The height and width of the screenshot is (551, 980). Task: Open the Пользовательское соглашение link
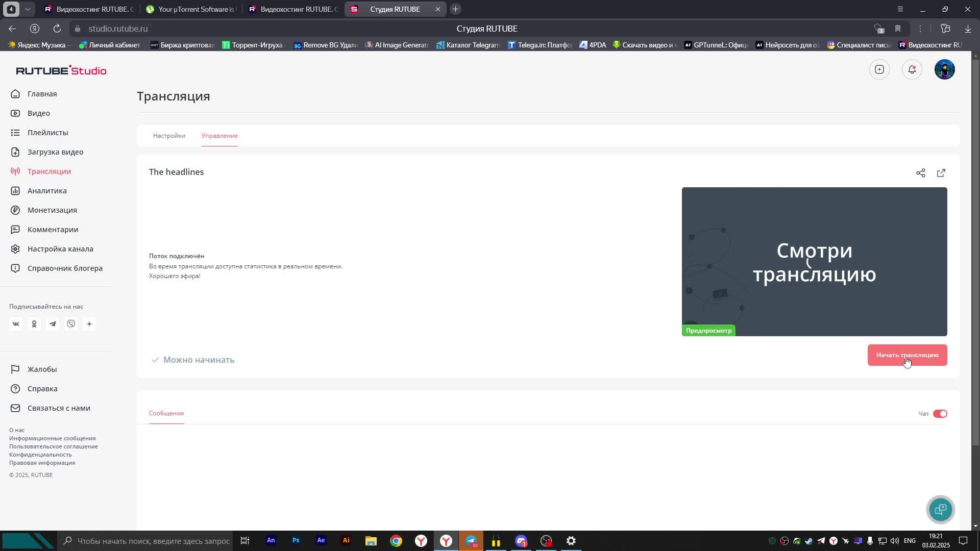[54, 446]
